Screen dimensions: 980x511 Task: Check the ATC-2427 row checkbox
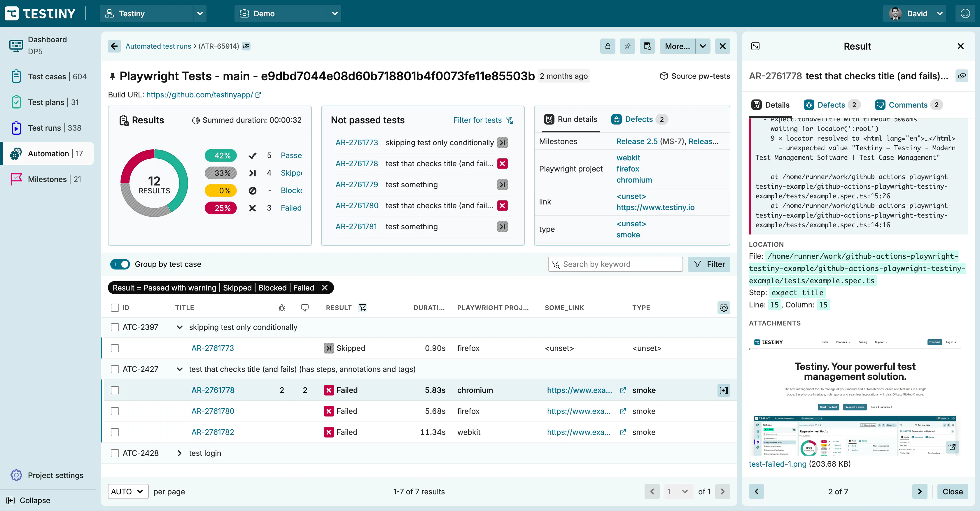pyautogui.click(x=115, y=369)
